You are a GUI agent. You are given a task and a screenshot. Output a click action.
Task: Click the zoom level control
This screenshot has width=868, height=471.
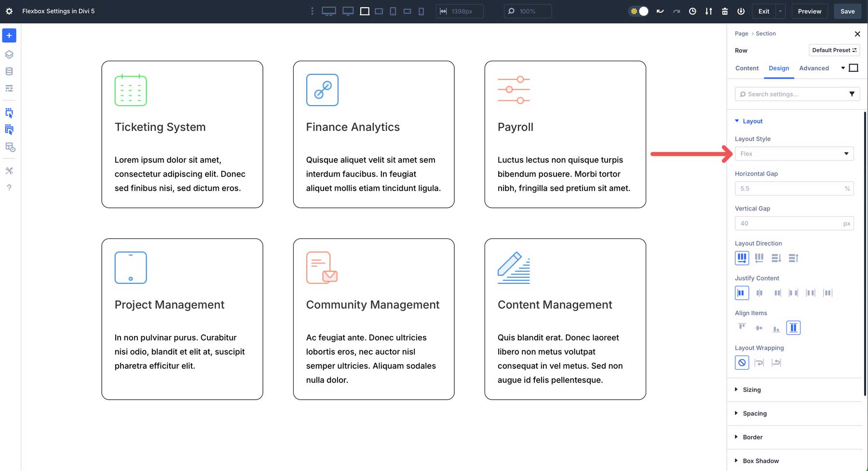(x=528, y=11)
